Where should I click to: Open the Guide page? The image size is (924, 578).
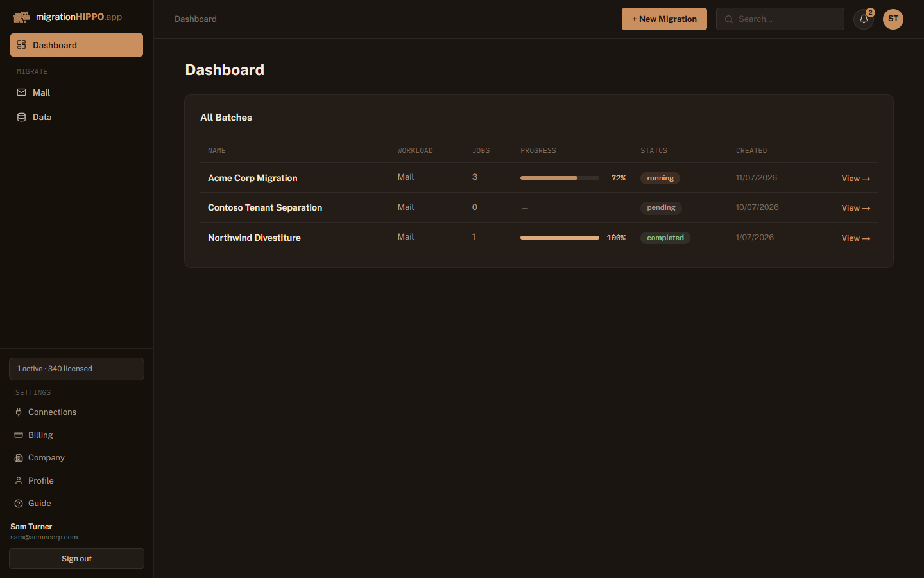click(x=76, y=504)
